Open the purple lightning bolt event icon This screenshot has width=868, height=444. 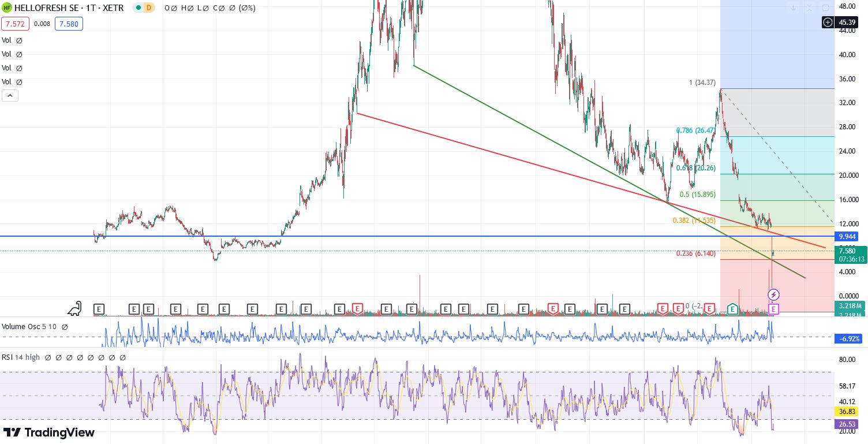point(773,295)
